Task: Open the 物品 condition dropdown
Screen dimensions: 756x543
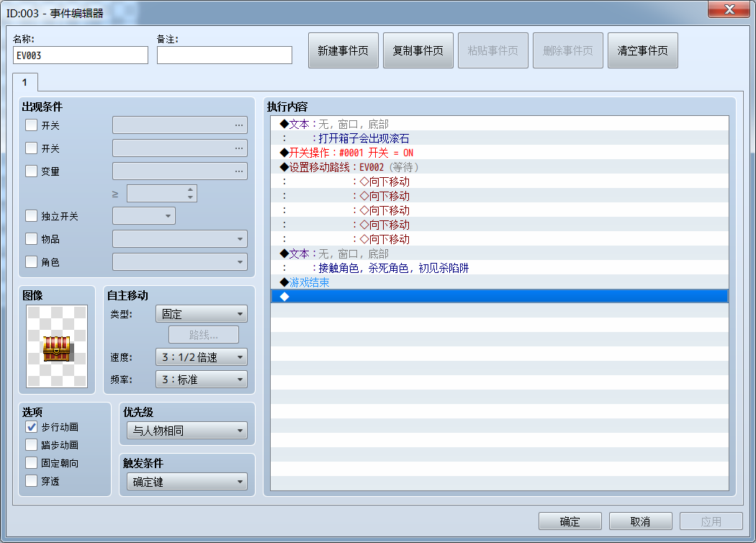Action: tap(180, 238)
